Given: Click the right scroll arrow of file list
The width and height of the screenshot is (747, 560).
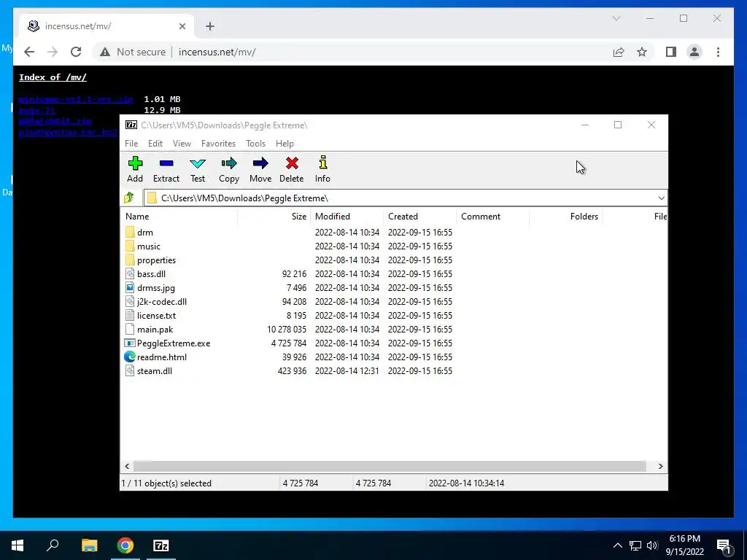Looking at the screenshot, I should (x=660, y=466).
